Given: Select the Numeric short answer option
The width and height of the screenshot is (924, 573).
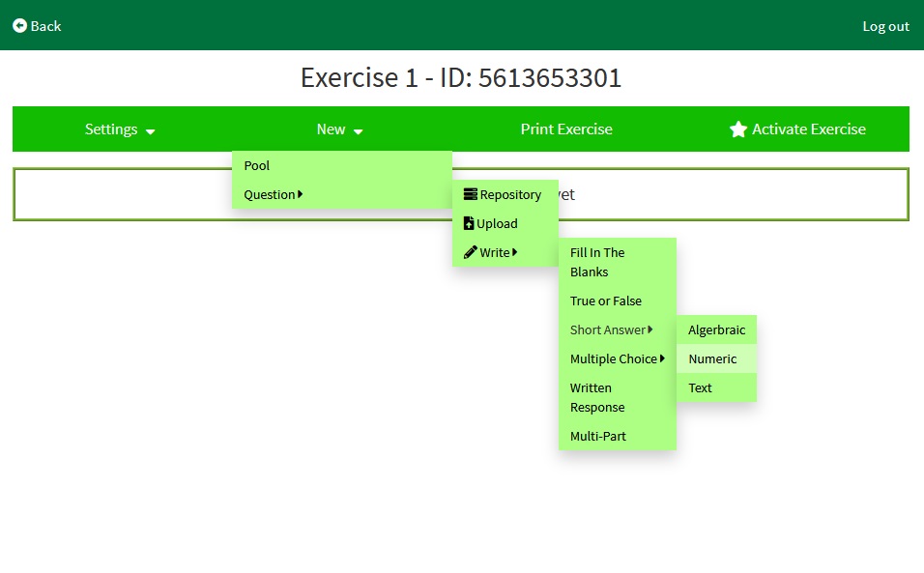Looking at the screenshot, I should pos(712,358).
